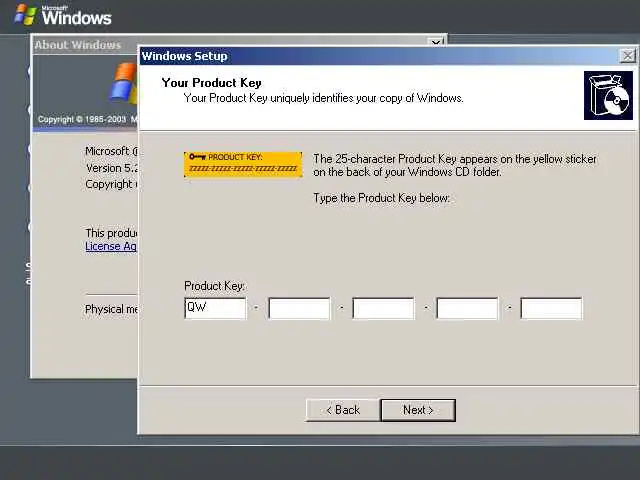The width and height of the screenshot is (640, 480).
Task: Click the Windows flag in About Windows
Action: pyautogui.click(x=124, y=84)
